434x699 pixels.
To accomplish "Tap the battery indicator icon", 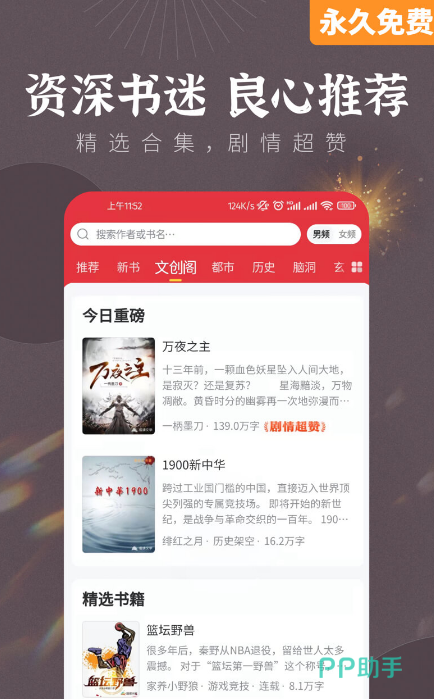I will pos(347,206).
